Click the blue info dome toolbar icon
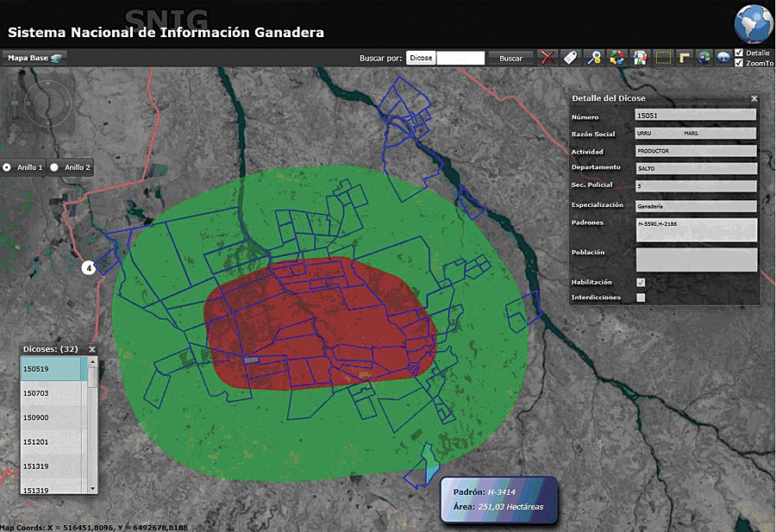 point(723,58)
